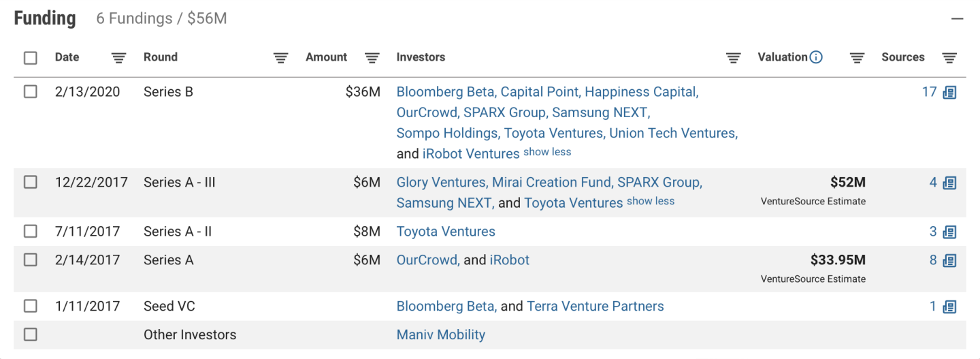
Task: Open Toyota Ventures link in Series B row
Action: (x=555, y=133)
